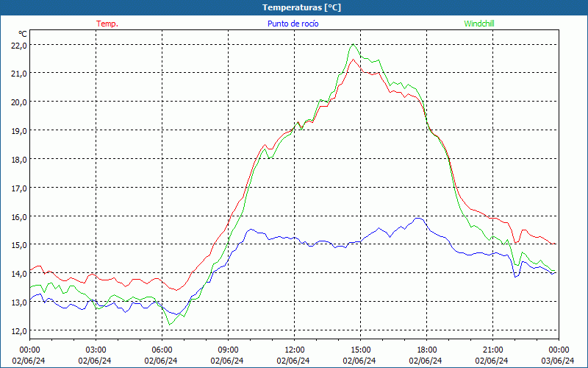Click the 20,0 y-axis value
This screenshot has width=588, height=368.
coord(20,102)
